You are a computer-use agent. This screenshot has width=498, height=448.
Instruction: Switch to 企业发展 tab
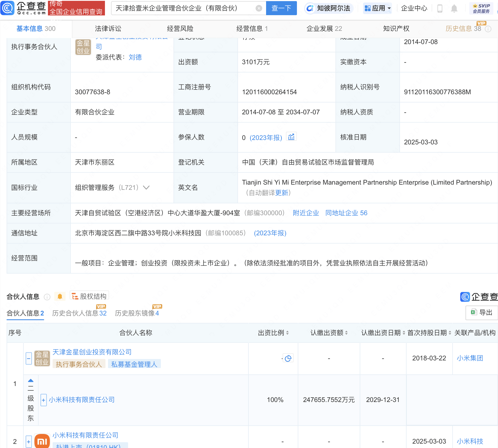point(324,29)
